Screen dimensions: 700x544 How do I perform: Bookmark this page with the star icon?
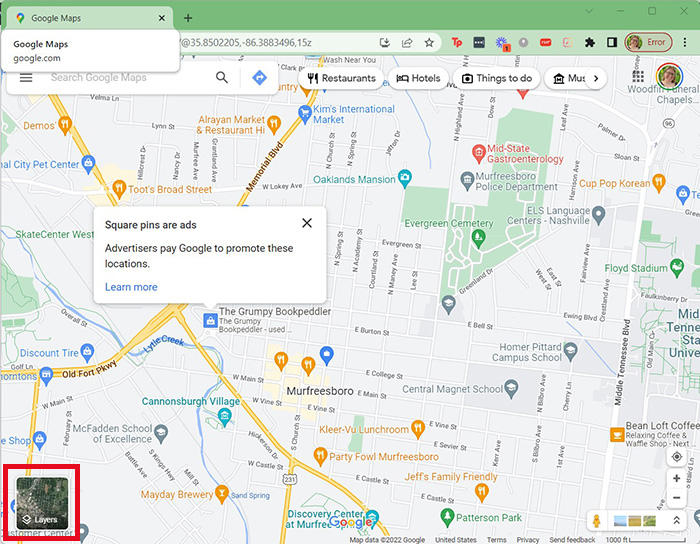click(x=429, y=42)
